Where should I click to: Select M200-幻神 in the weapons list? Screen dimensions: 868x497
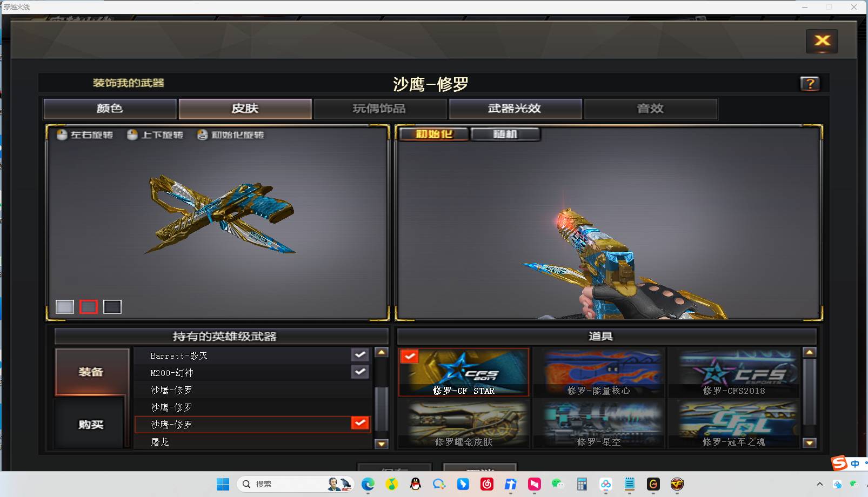pos(253,372)
